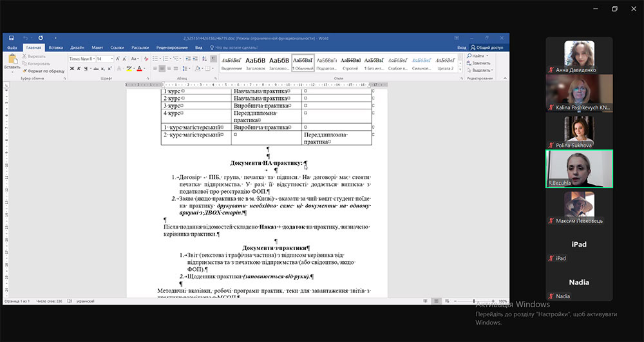
Task: Open the font size dropdown showing 14
Action: (x=111, y=59)
